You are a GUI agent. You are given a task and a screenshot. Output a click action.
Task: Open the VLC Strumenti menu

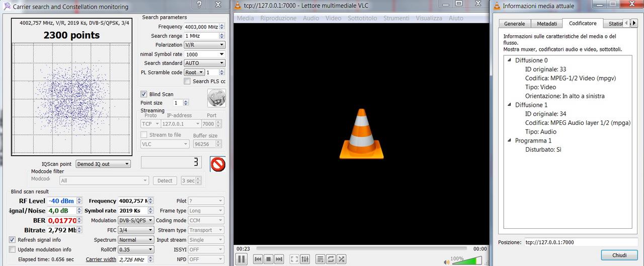click(396, 18)
